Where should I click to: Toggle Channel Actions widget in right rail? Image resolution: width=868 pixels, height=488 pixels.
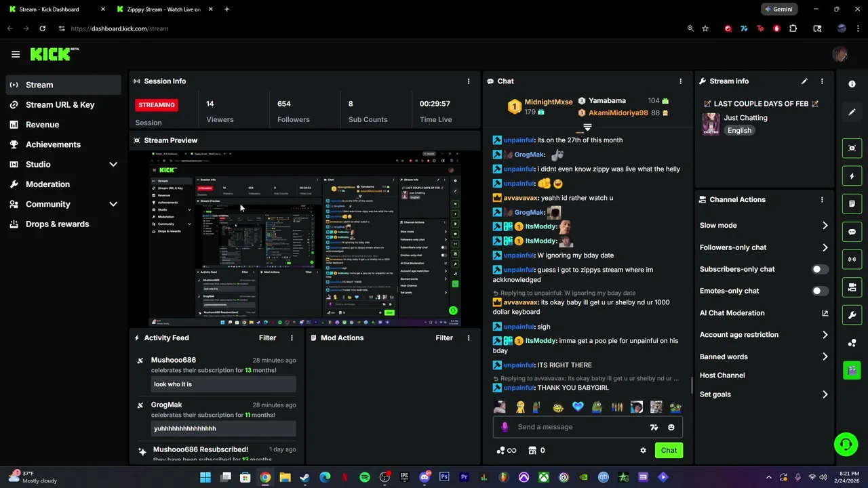852,287
